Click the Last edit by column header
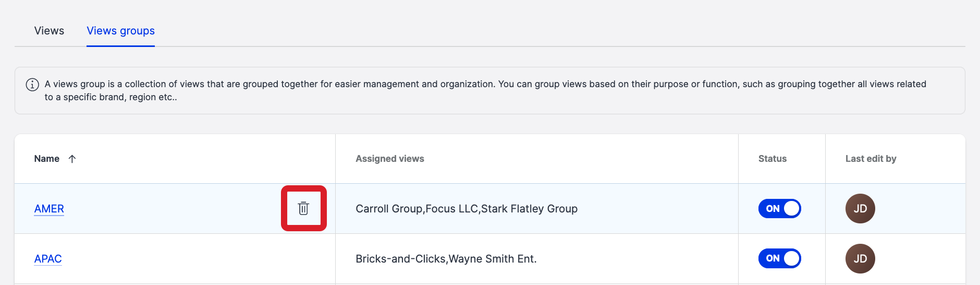980x285 pixels. click(871, 159)
